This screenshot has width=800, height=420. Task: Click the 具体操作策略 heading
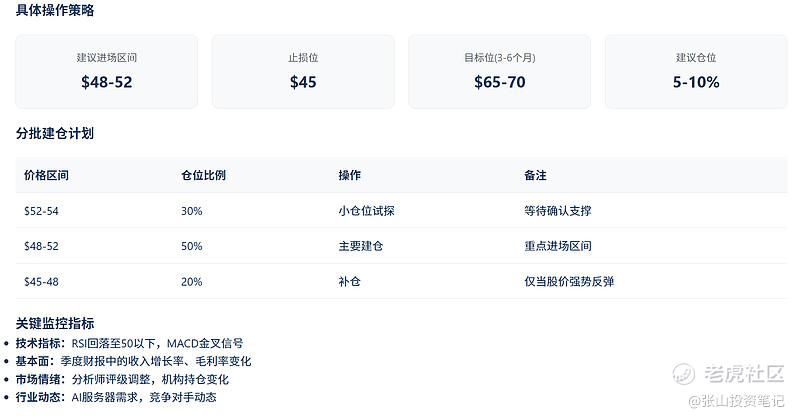pyautogui.click(x=56, y=10)
